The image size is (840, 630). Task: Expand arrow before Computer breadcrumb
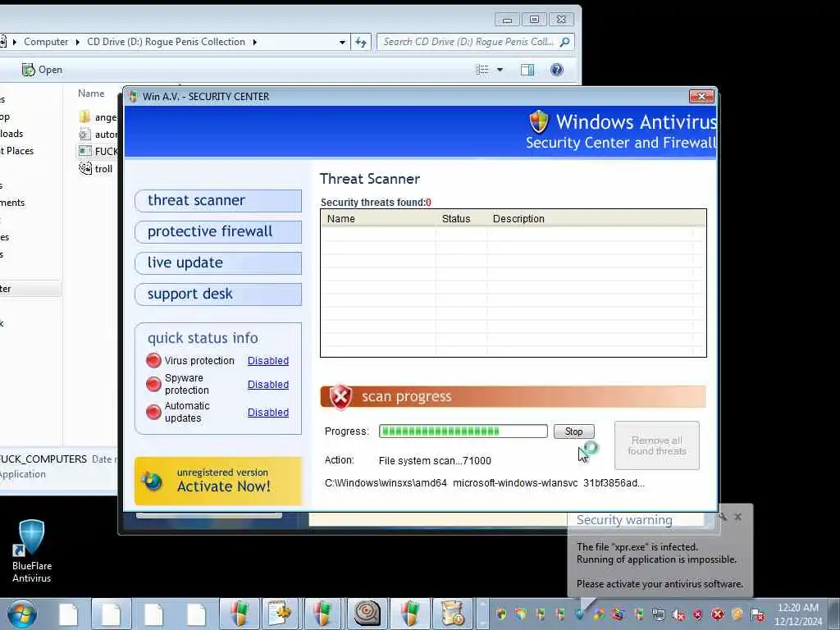click(x=15, y=42)
